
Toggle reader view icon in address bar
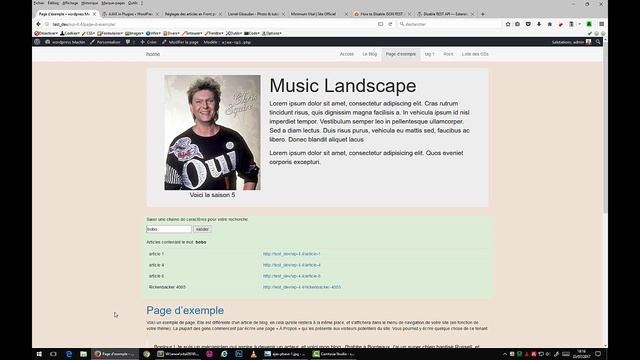coord(380,24)
